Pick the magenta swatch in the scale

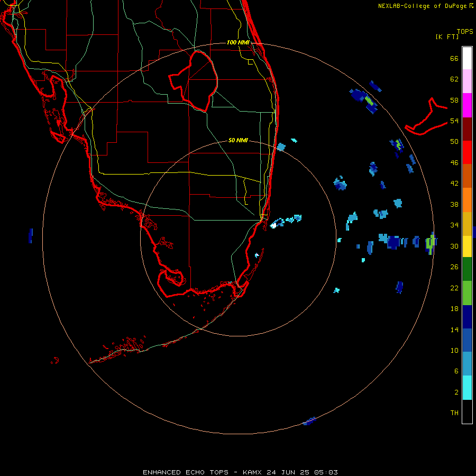click(467, 105)
